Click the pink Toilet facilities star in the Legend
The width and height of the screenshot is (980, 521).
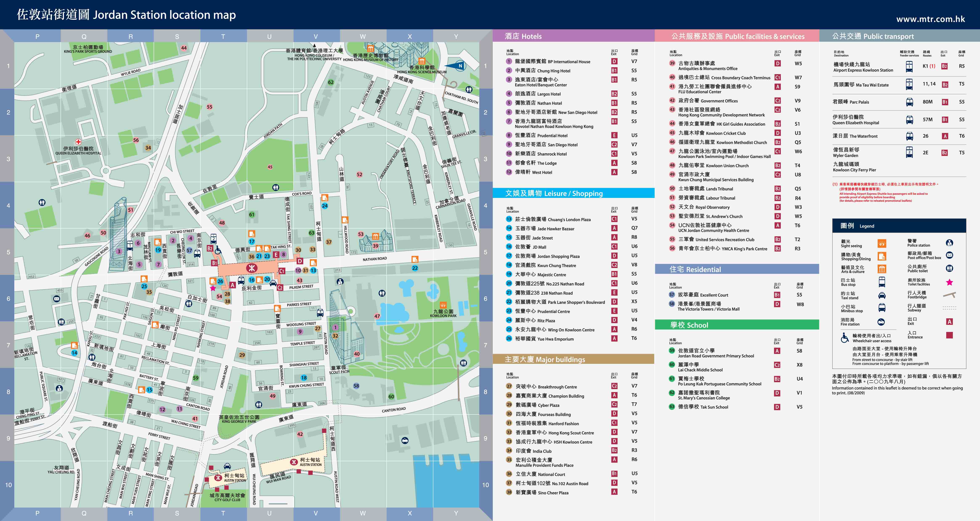[950, 282]
